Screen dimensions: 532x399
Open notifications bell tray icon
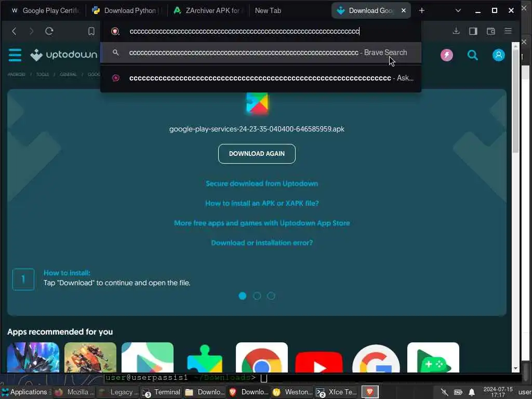tap(472, 392)
